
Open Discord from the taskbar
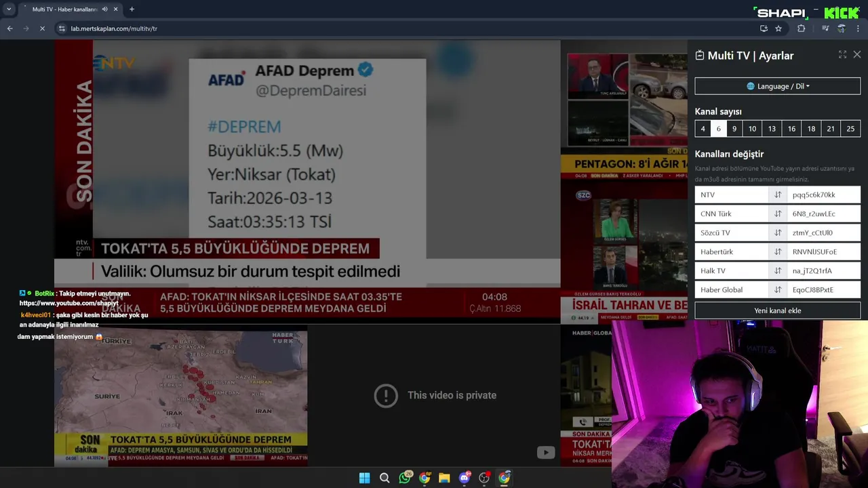[x=465, y=478]
